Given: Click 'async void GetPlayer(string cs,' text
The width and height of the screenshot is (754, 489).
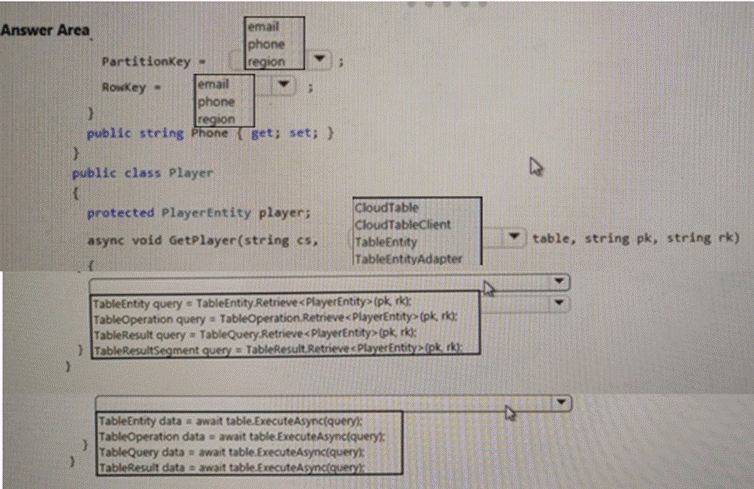Looking at the screenshot, I should click(202, 240).
